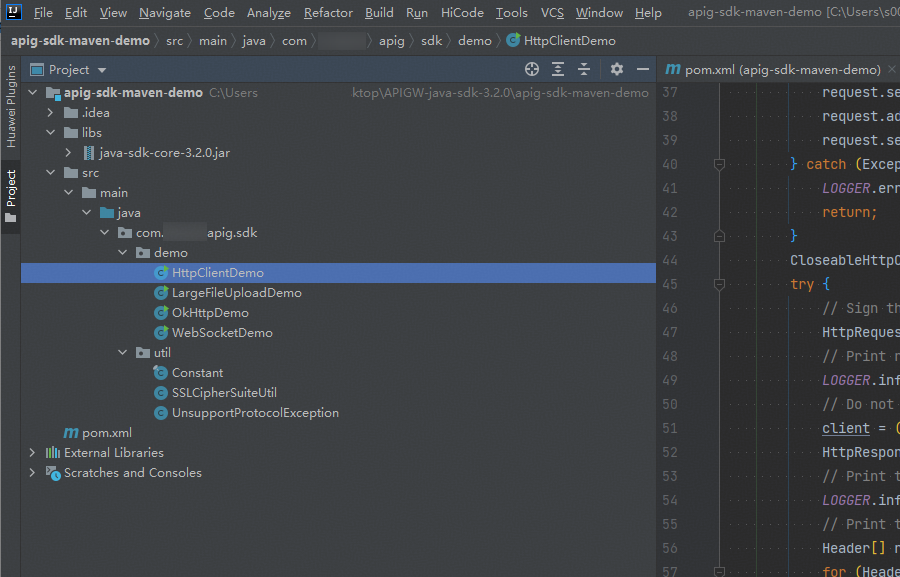Toggle the fold marker at line 40
900x577 pixels.
(719, 165)
